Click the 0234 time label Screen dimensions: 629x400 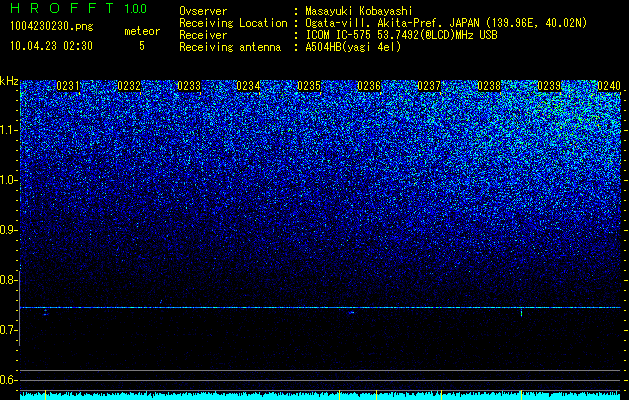pyautogui.click(x=248, y=86)
